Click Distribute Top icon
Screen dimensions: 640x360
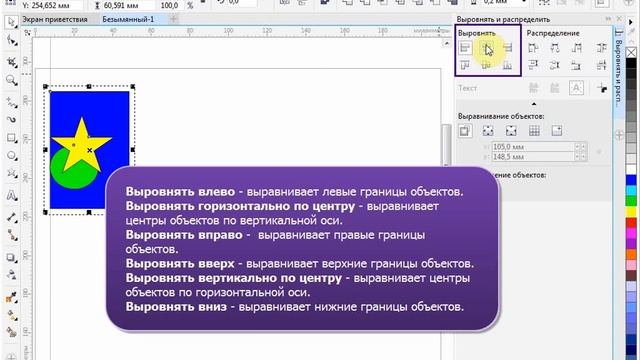(533, 65)
